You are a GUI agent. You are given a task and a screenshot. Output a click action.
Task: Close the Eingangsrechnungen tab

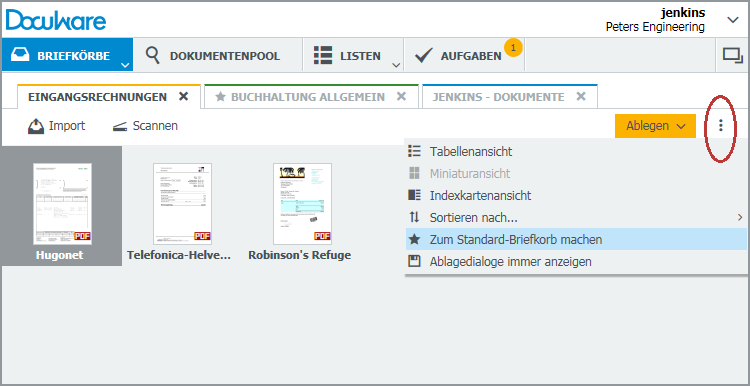183,96
